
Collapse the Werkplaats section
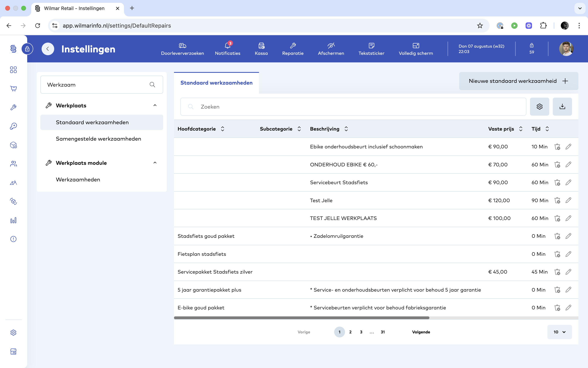[x=155, y=105]
